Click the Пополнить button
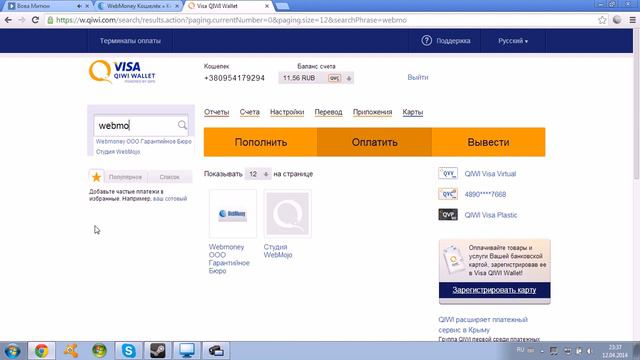The height and width of the screenshot is (360, 640). click(260, 142)
